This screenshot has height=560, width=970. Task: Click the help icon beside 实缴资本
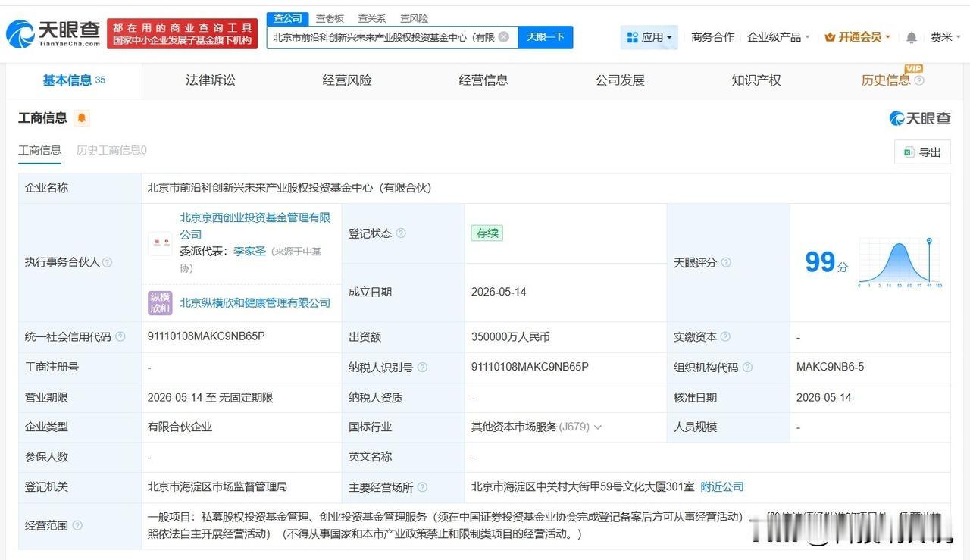tap(725, 336)
